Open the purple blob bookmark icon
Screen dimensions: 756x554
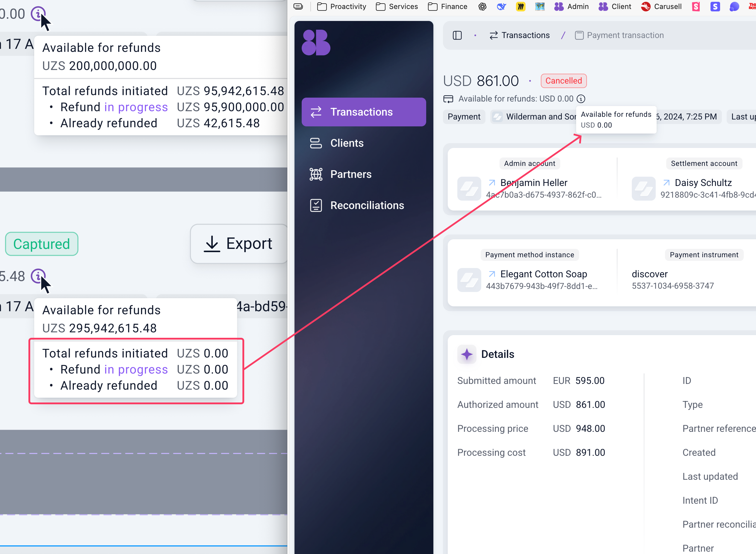click(734, 7)
